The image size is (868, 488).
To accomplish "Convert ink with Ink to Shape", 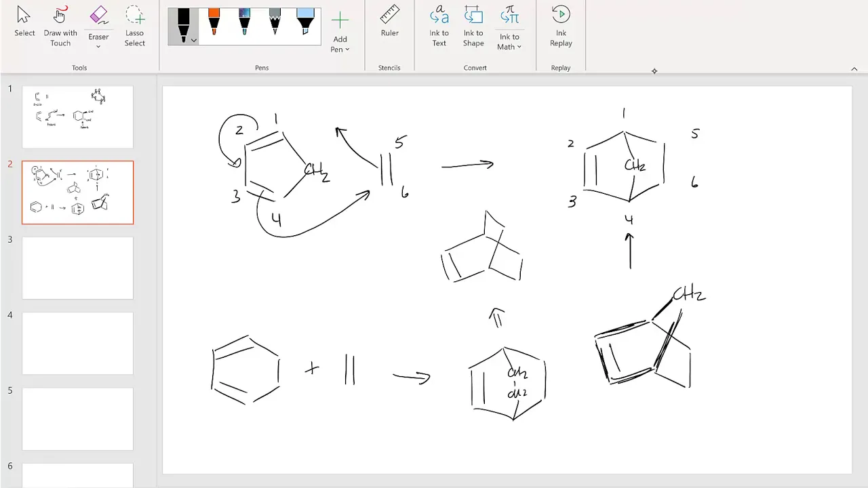I will (x=473, y=26).
